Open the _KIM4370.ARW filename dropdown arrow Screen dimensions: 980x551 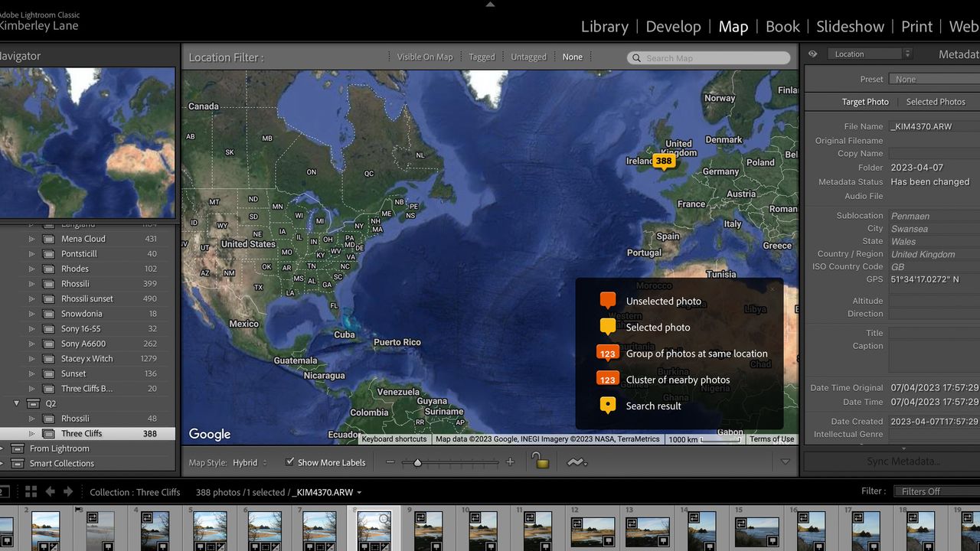coord(359,492)
